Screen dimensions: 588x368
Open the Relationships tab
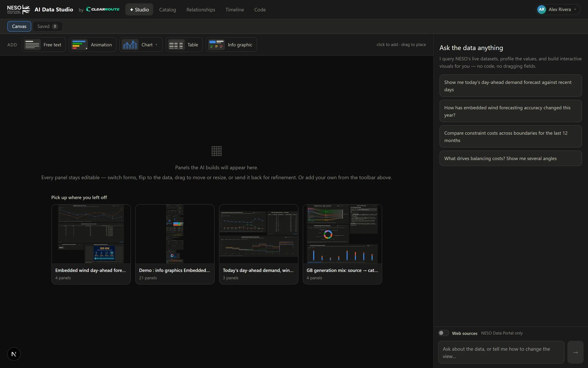pyautogui.click(x=201, y=9)
